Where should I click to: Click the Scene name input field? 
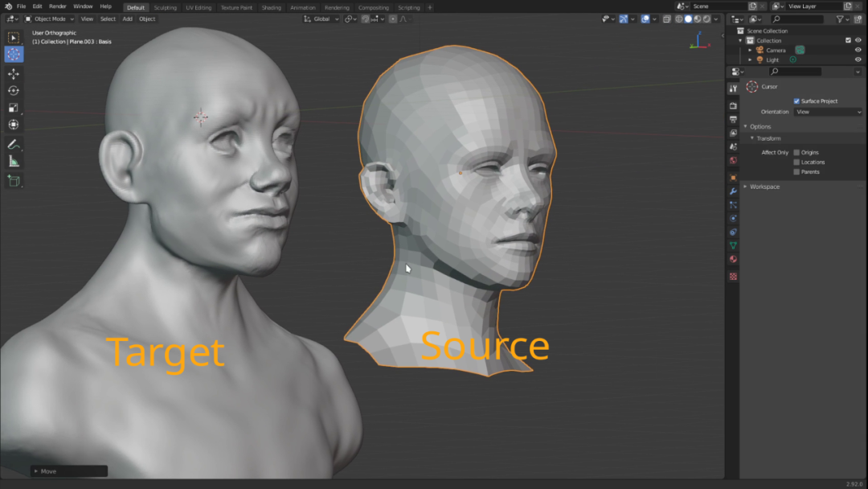715,6
